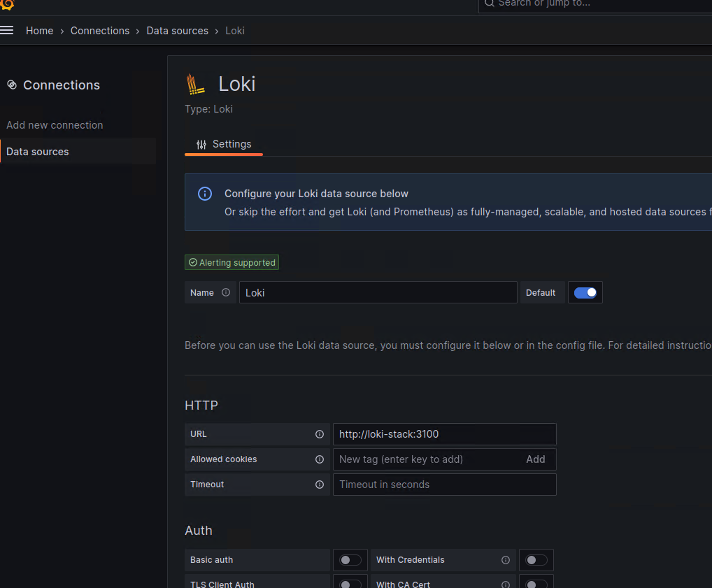Click the HTTP section heading
Viewport: 712px width, 588px height.
(x=201, y=406)
